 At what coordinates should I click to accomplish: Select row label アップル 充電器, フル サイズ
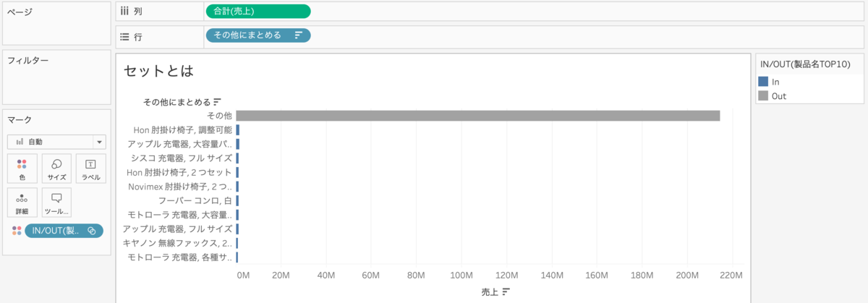point(177,229)
